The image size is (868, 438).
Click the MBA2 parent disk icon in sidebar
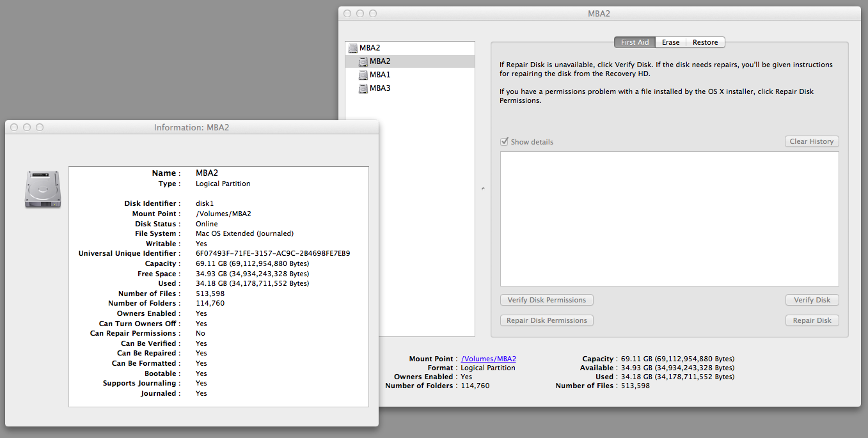pyautogui.click(x=352, y=48)
